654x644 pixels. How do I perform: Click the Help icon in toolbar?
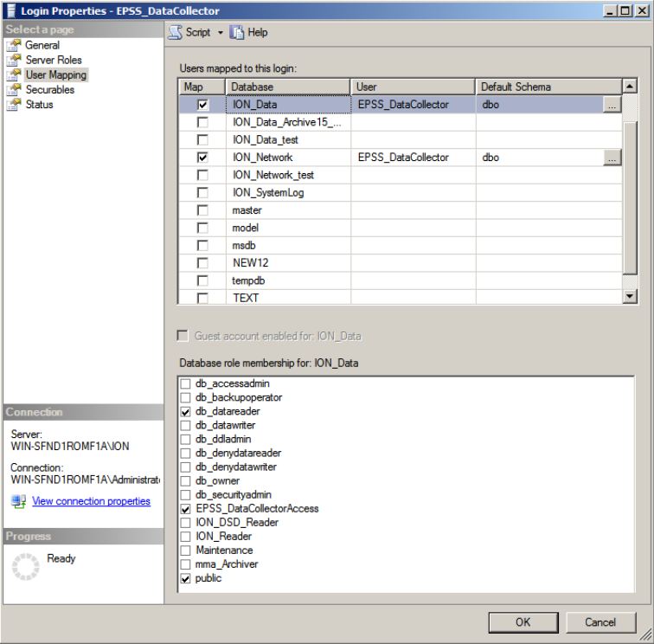(237, 32)
